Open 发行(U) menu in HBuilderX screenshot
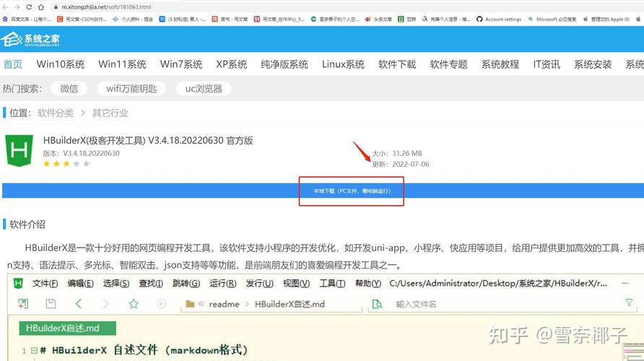The width and height of the screenshot is (644, 361). (260, 283)
